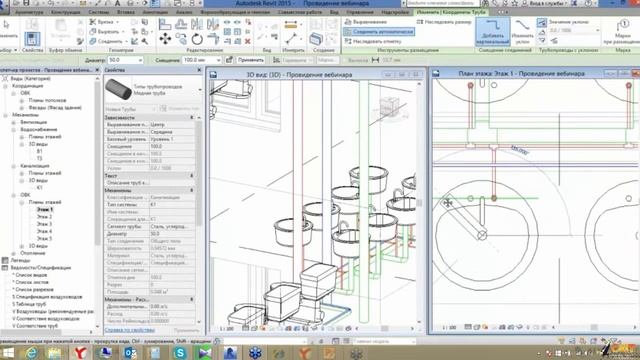This screenshot has height=360, width=640.
Task: Select the top slope-off icon by Значение уклона
Action: [x=542, y=23]
